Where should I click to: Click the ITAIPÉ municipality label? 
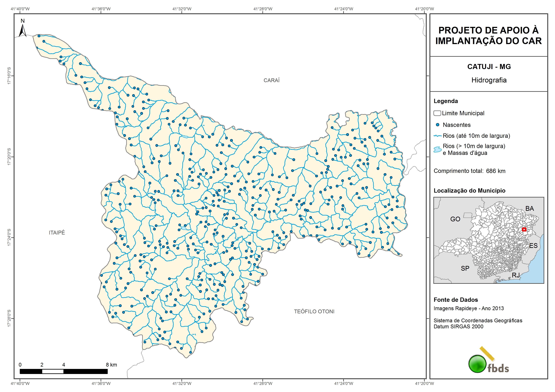pyautogui.click(x=57, y=233)
